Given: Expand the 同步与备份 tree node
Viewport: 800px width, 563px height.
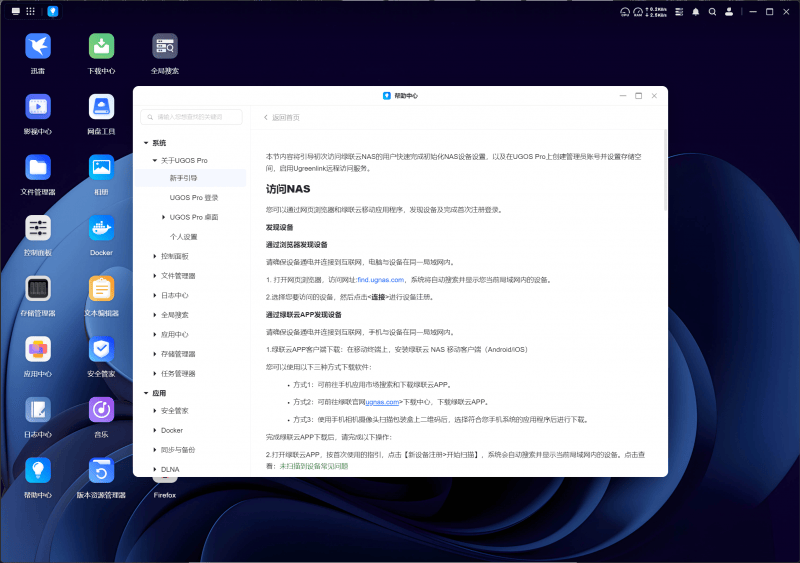Looking at the screenshot, I should [155, 450].
